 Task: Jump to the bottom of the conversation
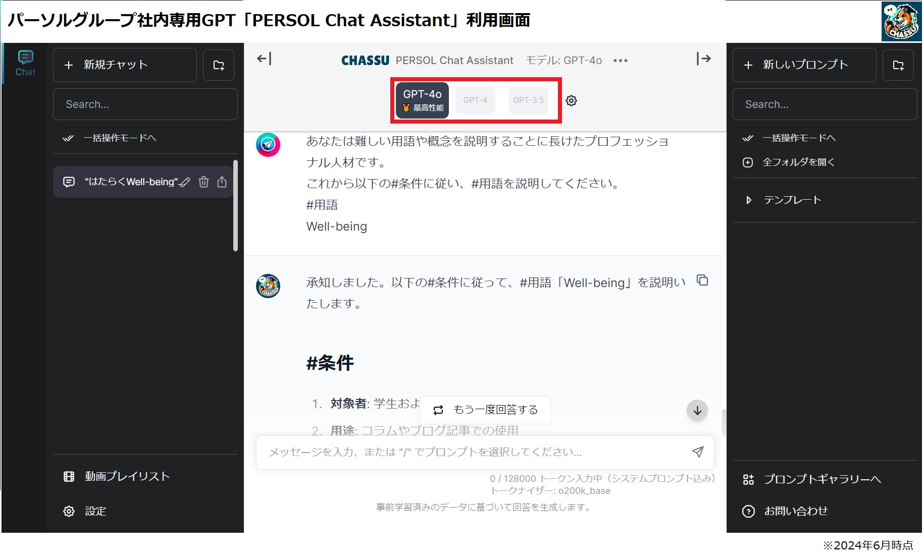pyautogui.click(x=697, y=411)
